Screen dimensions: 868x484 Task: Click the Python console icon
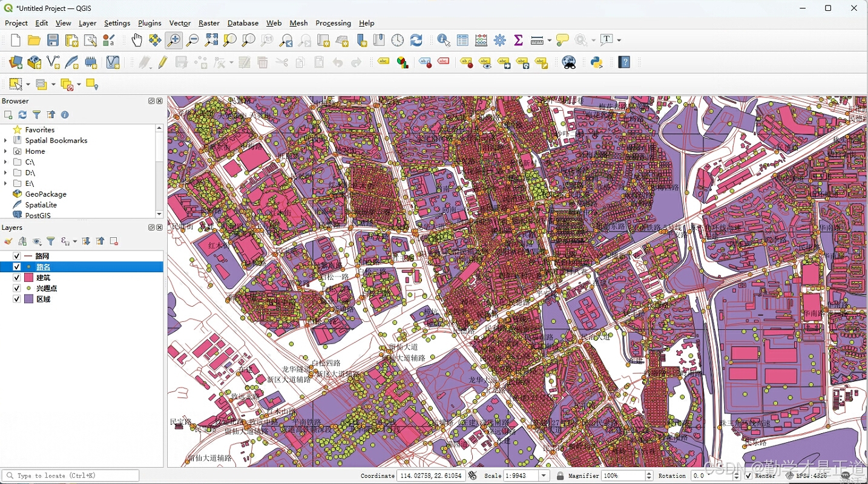(597, 62)
